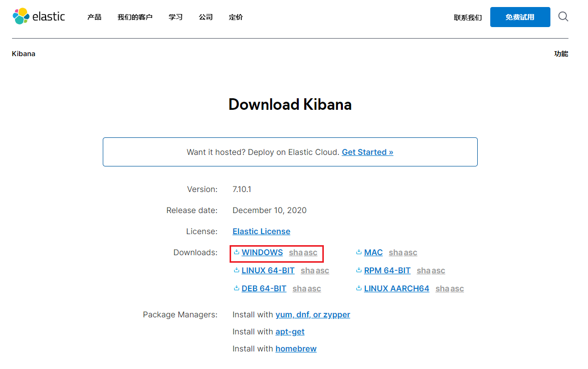Click the 免费试用 button
Screen dimensions: 588x369
coord(520,17)
